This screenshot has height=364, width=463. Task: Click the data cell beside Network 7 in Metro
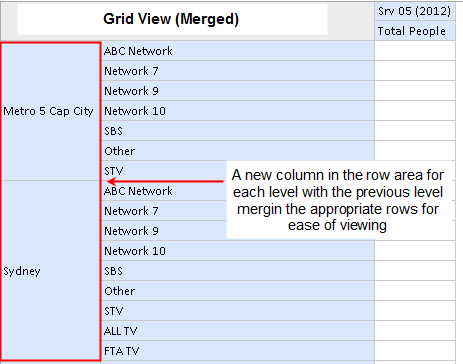pos(415,71)
